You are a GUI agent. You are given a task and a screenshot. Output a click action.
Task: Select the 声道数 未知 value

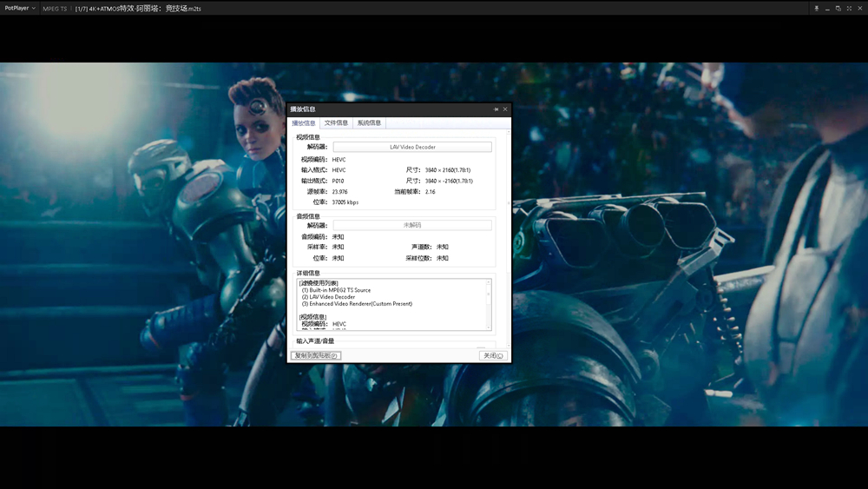click(443, 247)
